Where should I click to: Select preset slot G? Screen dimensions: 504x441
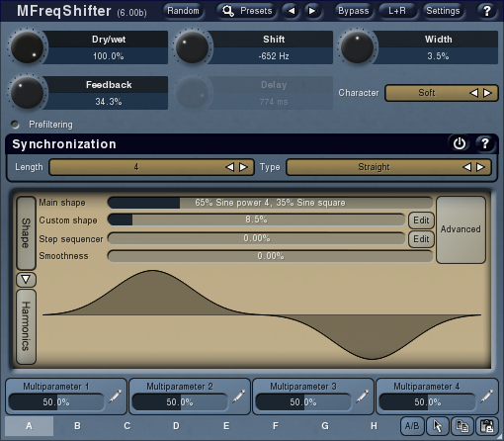(x=325, y=426)
